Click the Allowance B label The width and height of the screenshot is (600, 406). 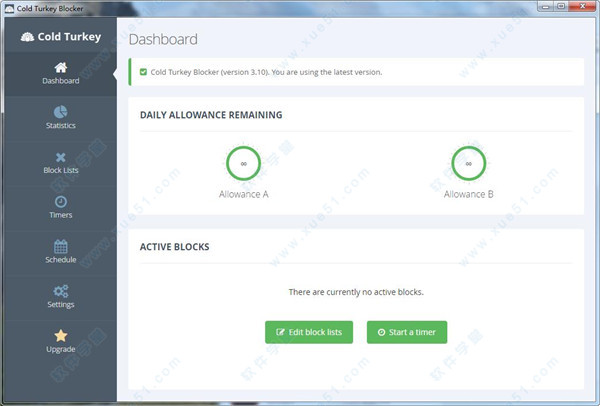point(469,194)
